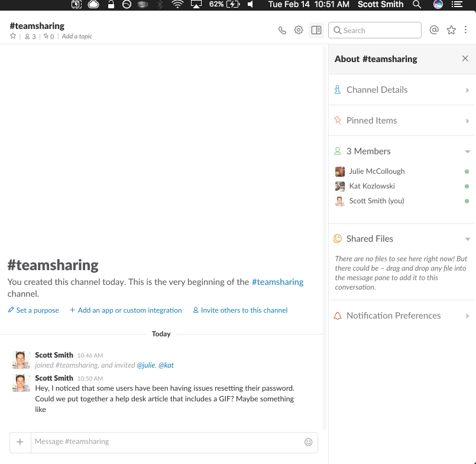Click the @kat mention

pyautogui.click(x=166, y=365)
